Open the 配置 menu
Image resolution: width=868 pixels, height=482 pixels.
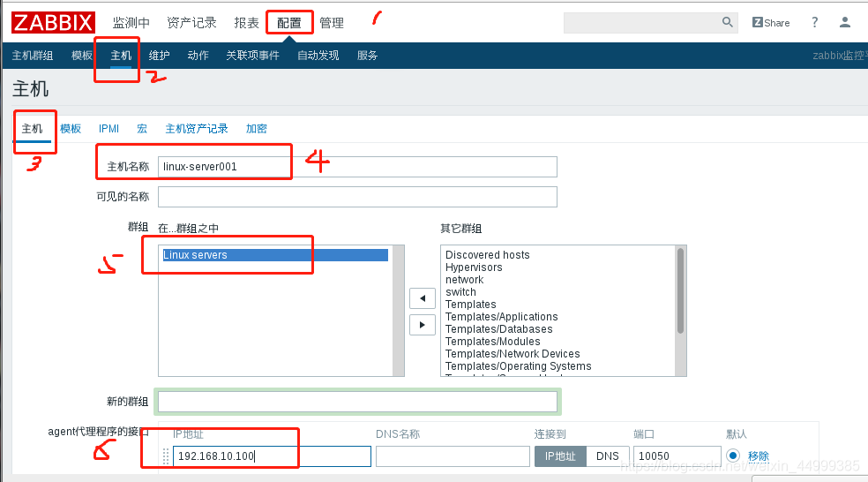[x=289, y=23]
